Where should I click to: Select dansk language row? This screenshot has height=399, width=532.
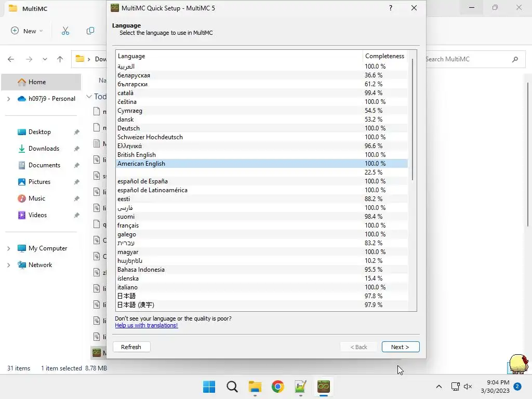tap(262, 119)
